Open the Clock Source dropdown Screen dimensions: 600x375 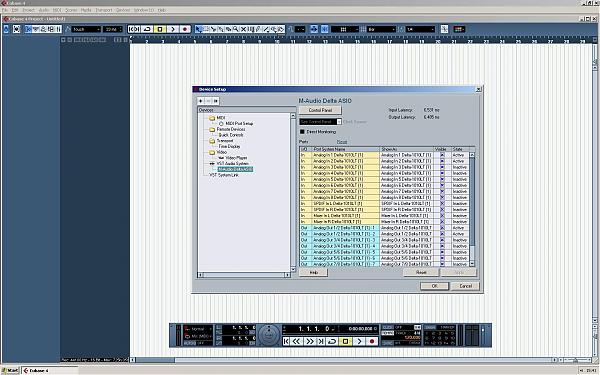coord(320,122)
